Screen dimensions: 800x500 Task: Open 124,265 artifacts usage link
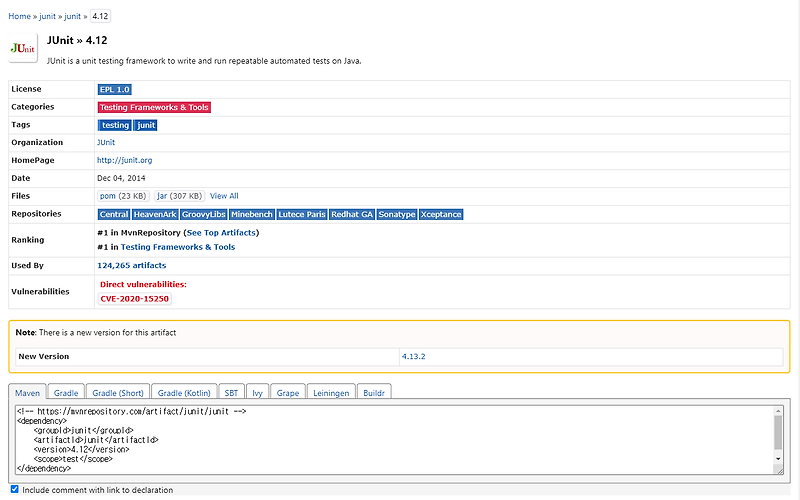(x=132, y=265)
